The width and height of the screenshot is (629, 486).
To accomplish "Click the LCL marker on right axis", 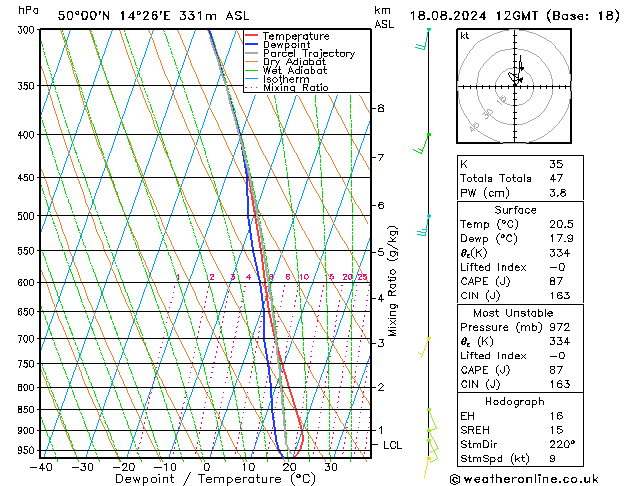I will coord(391,445).
